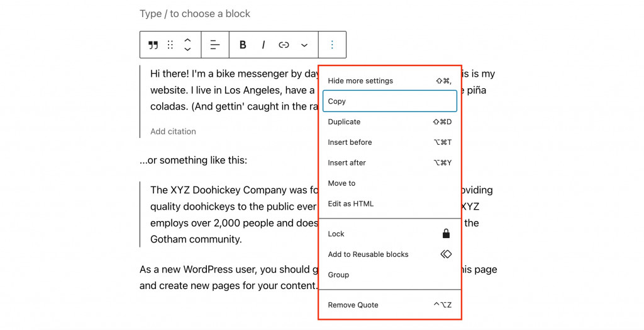Click the insert link icon
The height and width of the screenshot is (330, 644).
coord(284,45)
